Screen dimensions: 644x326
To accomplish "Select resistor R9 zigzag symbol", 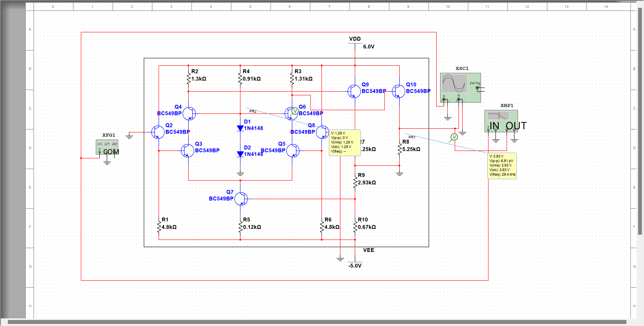I will (355, 182).
